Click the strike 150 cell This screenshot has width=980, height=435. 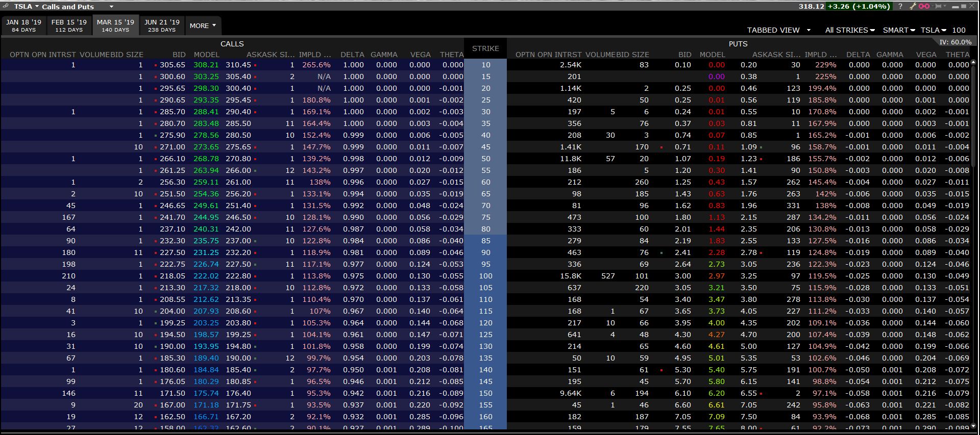485,393
